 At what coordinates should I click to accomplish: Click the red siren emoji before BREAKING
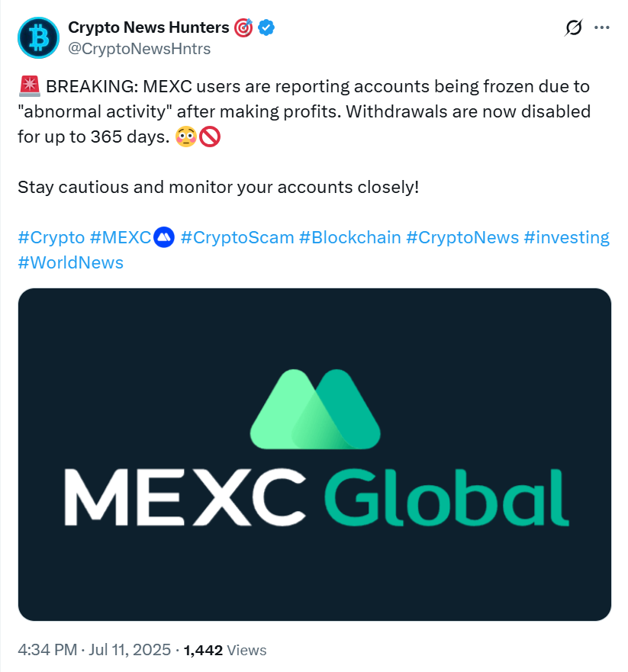(30, 88)
